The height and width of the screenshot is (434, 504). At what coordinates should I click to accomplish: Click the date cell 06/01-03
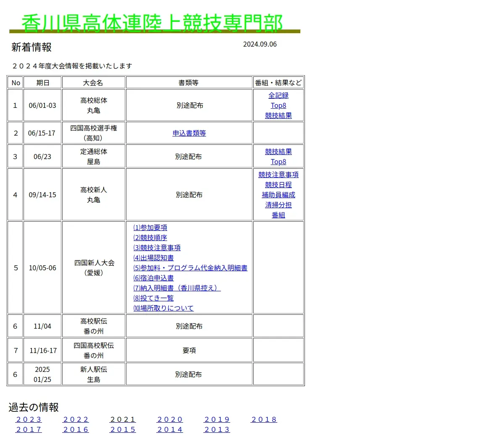tap(42, 105)
